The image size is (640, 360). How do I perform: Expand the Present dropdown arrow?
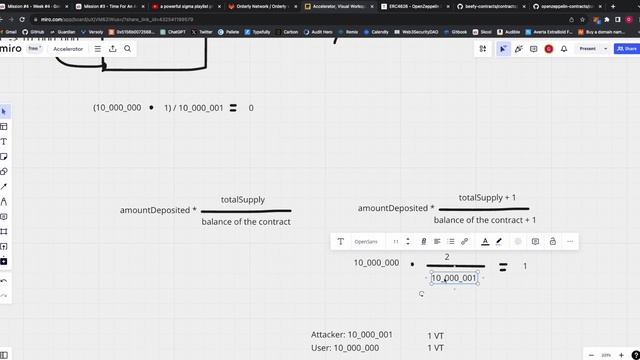pyautogui.click(x=605, y=49)
